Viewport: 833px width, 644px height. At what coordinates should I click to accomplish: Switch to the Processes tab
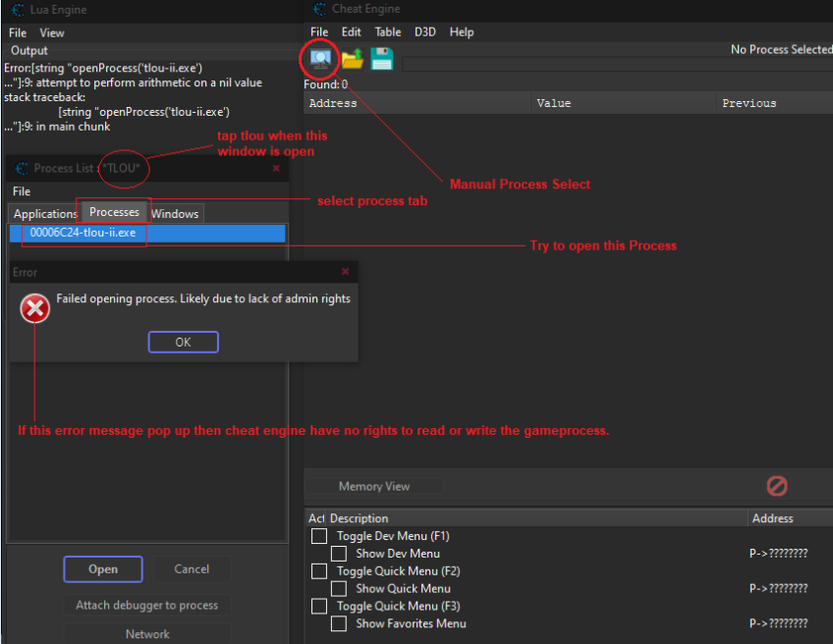click(114, 212)
